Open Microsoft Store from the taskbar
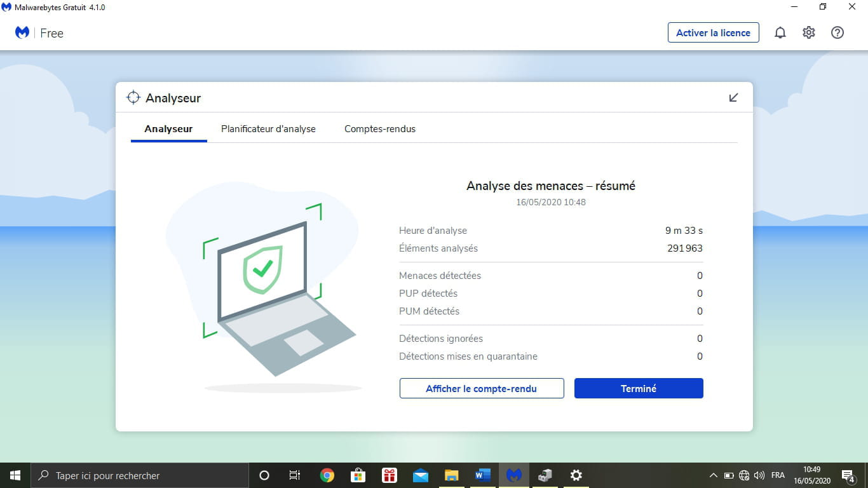The image size is (868, 488). (358, 475)
